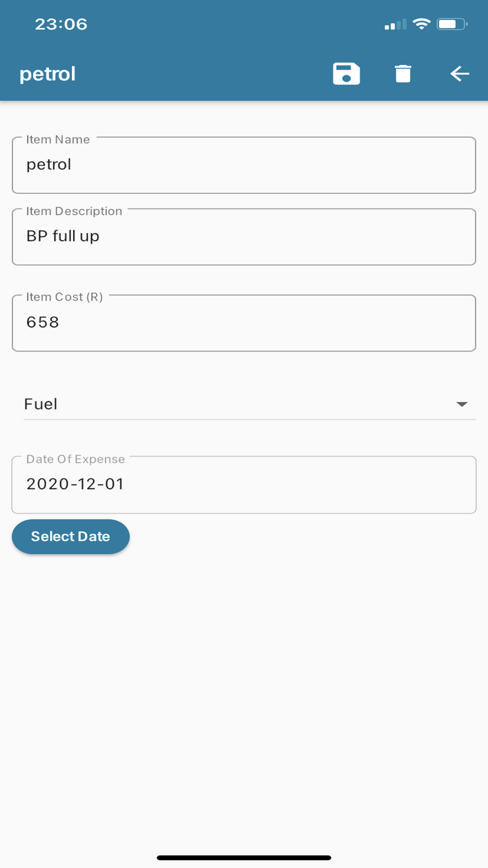The width and height of the screenshot is (488, 868).
Task: Tap the 23:06 clock in status bar
Action: (61, 24)
